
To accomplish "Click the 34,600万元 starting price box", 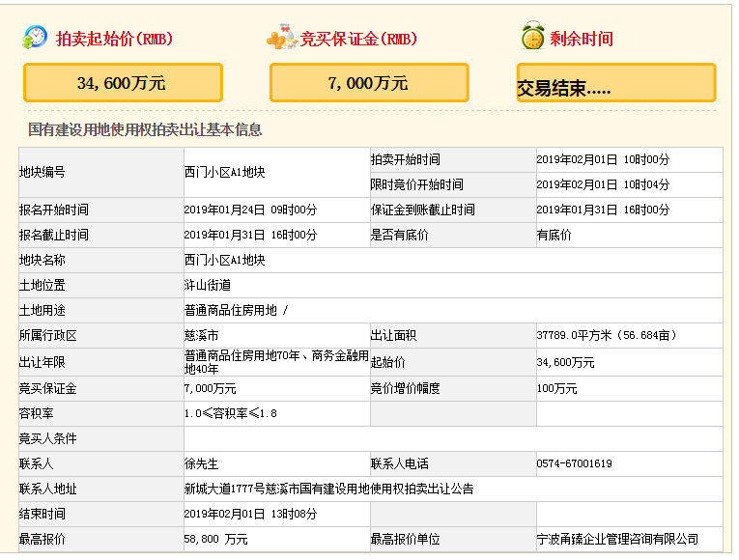I will point(123,83).
